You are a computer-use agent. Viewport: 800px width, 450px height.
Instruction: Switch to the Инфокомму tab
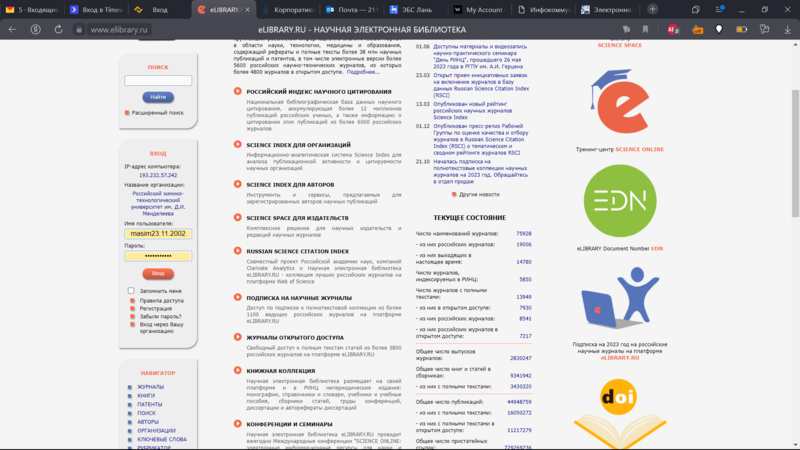pos(544,10)
